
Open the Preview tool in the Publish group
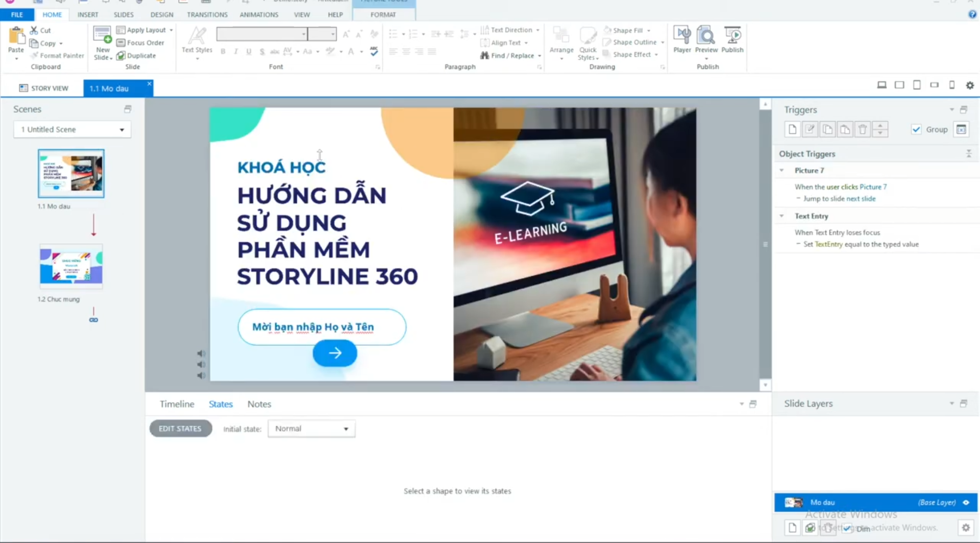[706, 41]
